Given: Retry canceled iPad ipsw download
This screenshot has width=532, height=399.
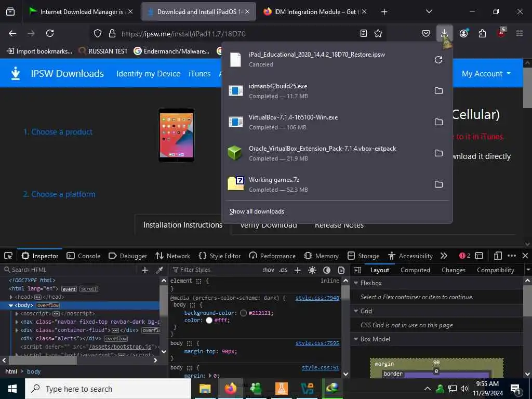Looking at the screenshot, I should (438, 60).
